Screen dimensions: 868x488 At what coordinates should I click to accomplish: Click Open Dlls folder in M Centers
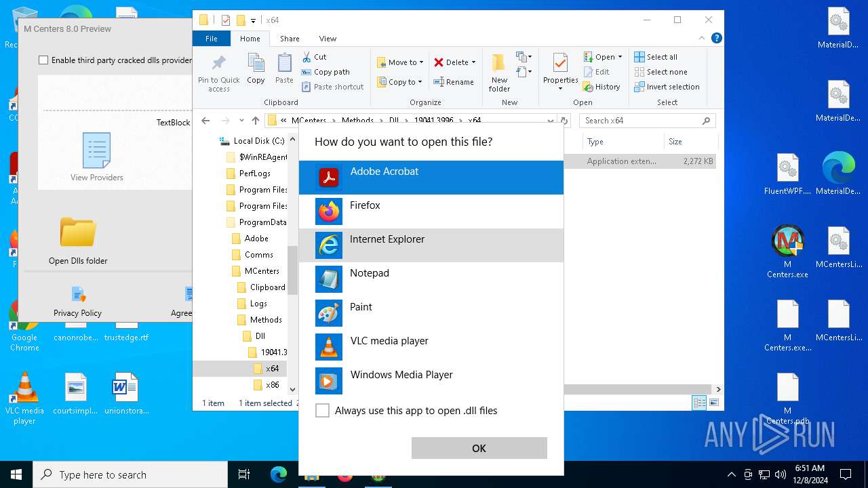pyautogui.click(x=78, y=241)
